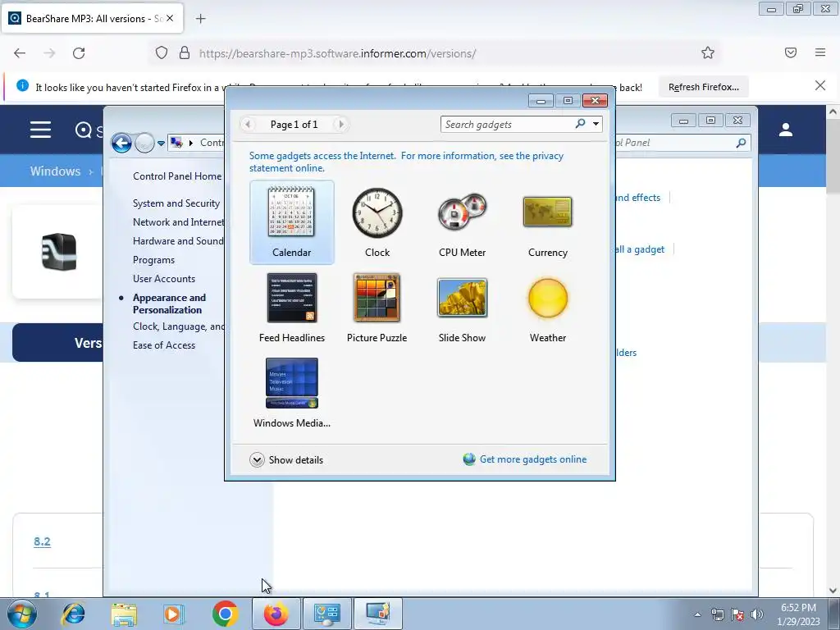Viewport: 840px width, 630px height.
Task: Open Save to Pocket icon in Firefox
Action: coord(791,52)
